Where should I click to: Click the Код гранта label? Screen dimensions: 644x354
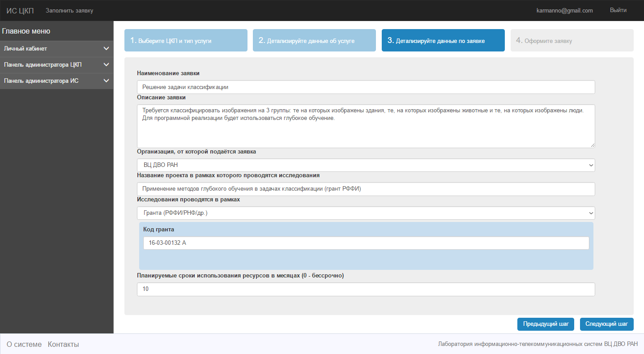click(158, 230)
